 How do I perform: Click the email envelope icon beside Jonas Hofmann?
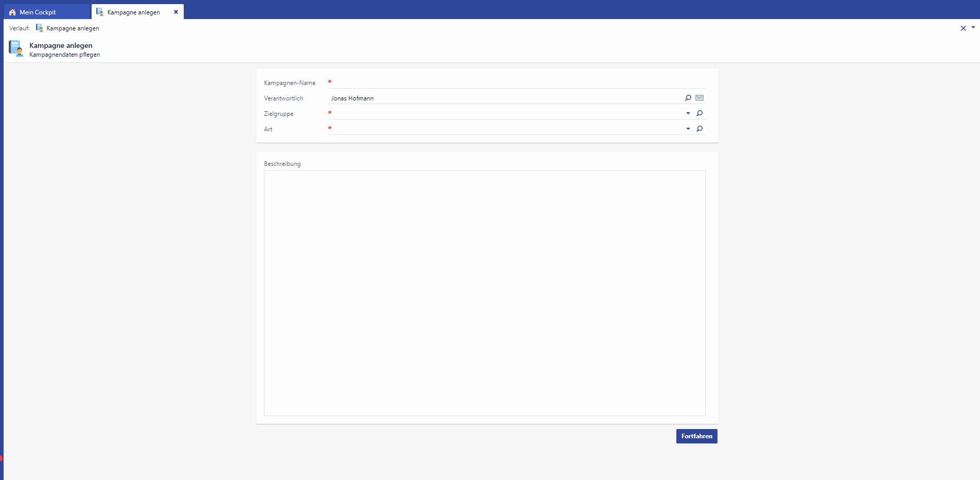(699, 98)
